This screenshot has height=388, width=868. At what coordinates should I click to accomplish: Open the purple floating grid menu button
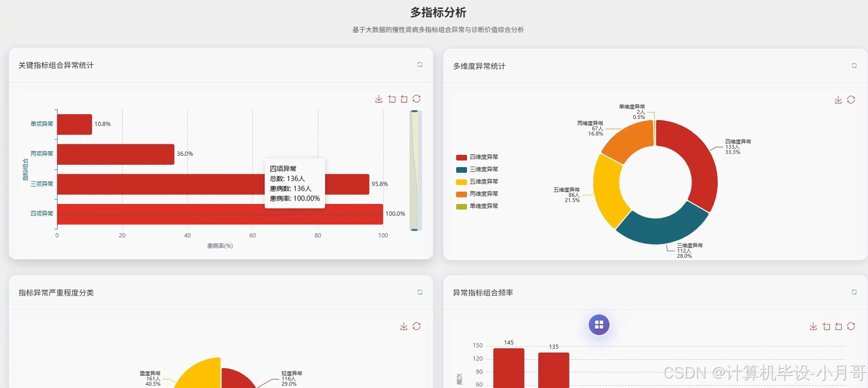[599, 325]
